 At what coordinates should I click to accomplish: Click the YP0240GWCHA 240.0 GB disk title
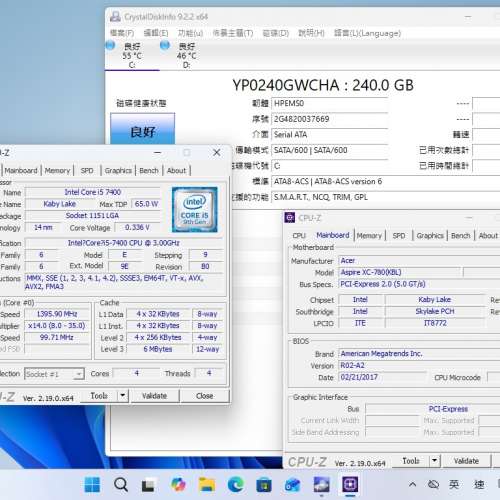(323, 85)
